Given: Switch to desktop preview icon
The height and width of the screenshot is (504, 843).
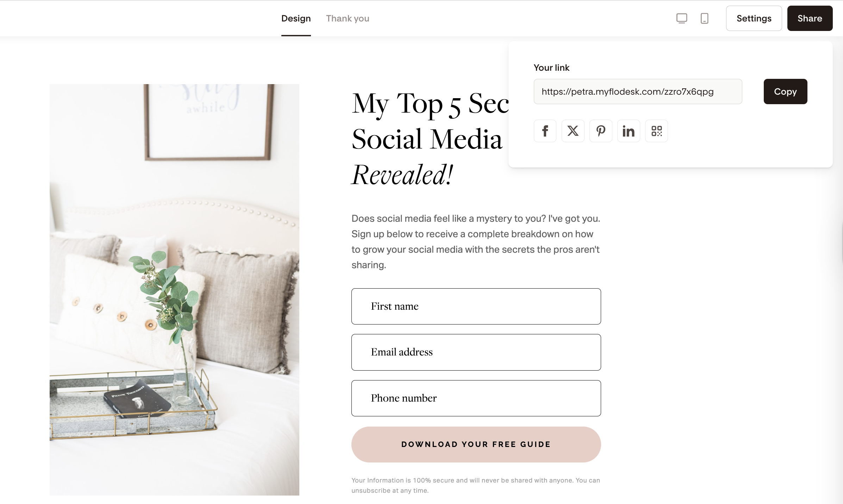Looking at the screenshot, I should click(682, 18).
